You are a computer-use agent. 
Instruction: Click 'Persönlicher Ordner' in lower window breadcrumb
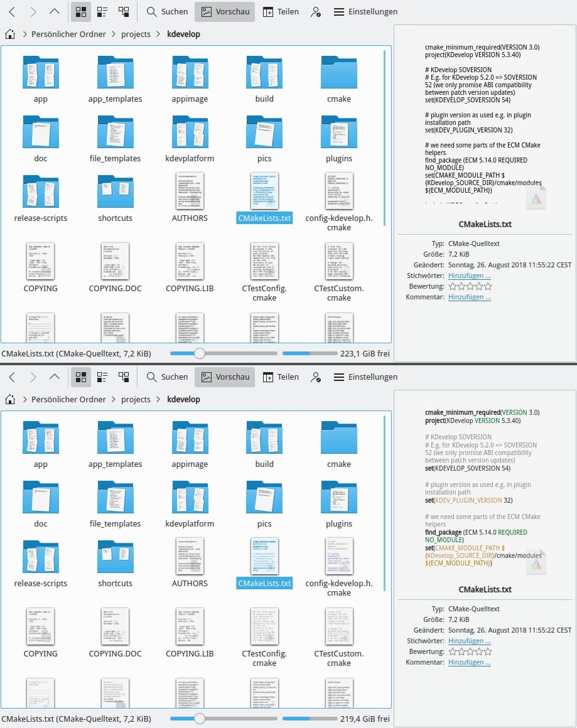68,399
